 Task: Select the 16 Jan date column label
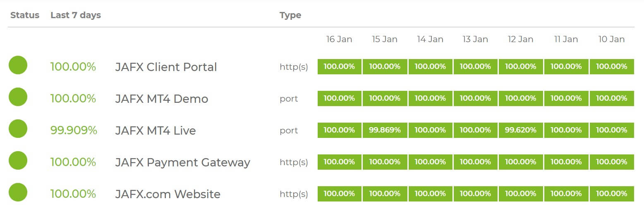tap(339, 39)
